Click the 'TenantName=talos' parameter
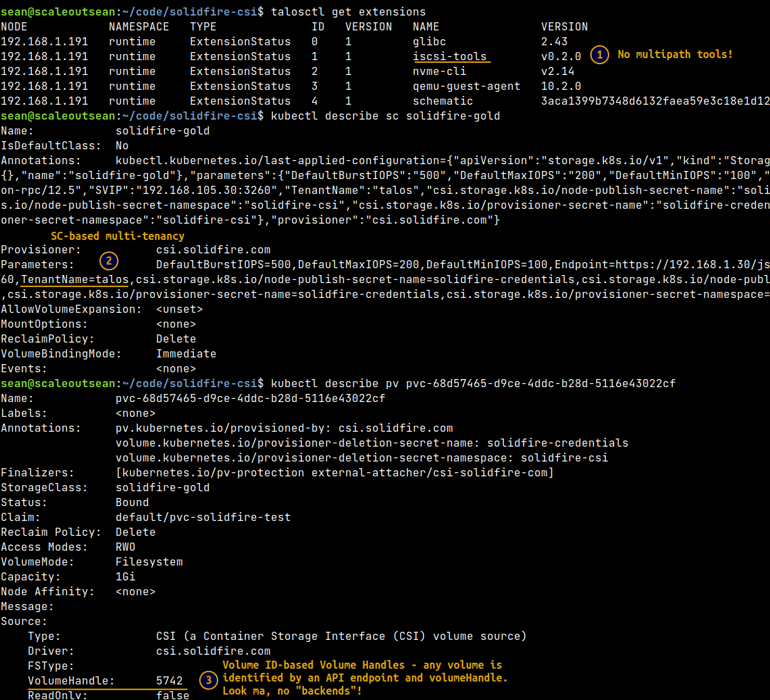Viewport: 770px width, 700px height. pos(75,280)
